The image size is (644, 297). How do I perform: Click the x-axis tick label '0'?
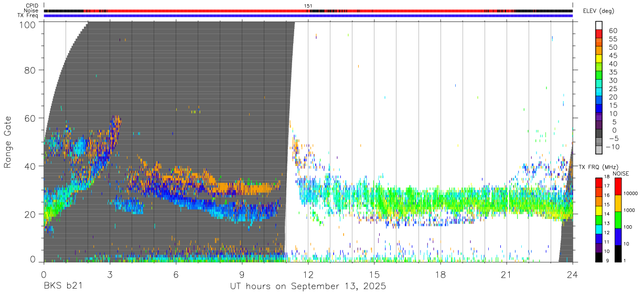click(44, 274)
